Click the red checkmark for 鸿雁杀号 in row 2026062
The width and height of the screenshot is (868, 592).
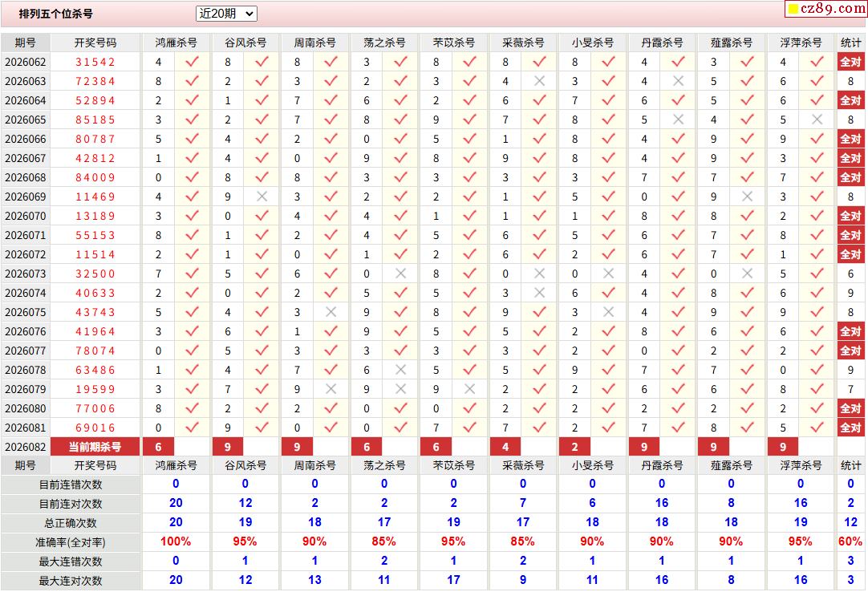coord(192,62)
